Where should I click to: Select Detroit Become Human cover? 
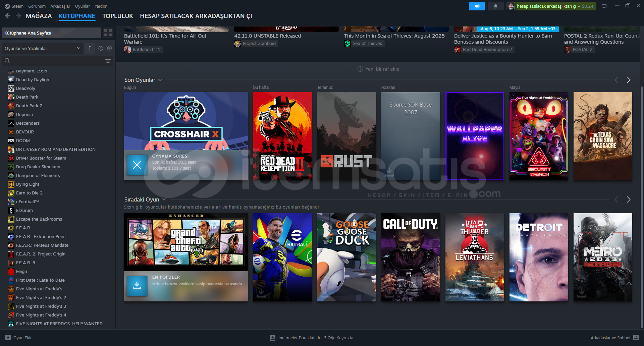539,257
